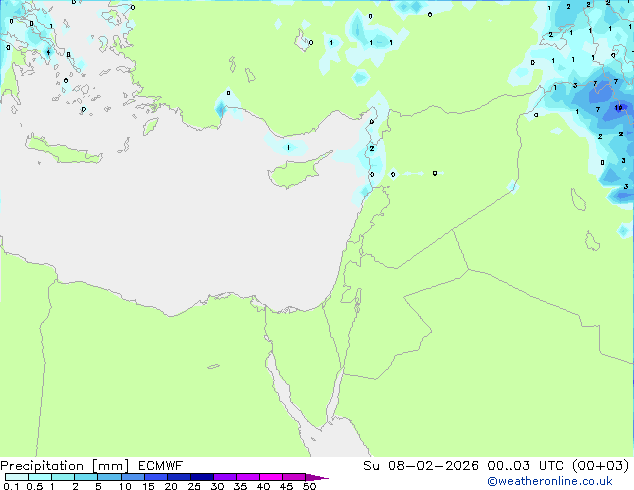Select the 35–40 mm violet legend swatch
This screenshot has width=634, height=490.
click(x=248, y=477)
